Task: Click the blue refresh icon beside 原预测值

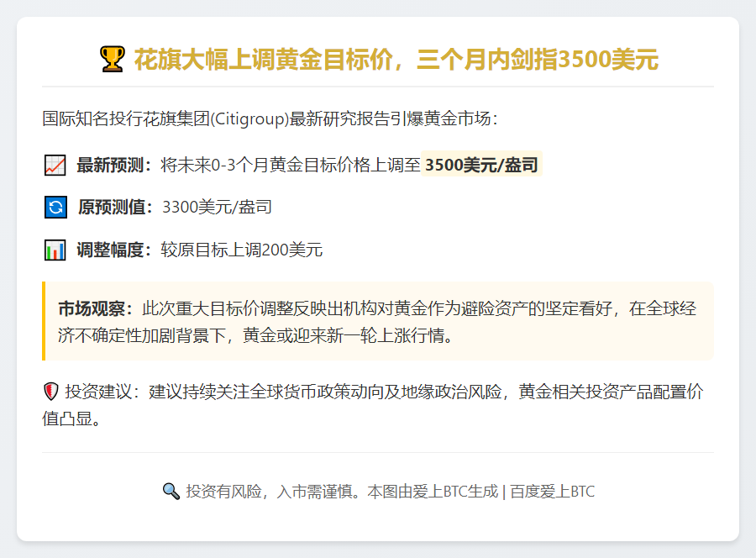Action: pyautogui.click(x=55, y=208)
